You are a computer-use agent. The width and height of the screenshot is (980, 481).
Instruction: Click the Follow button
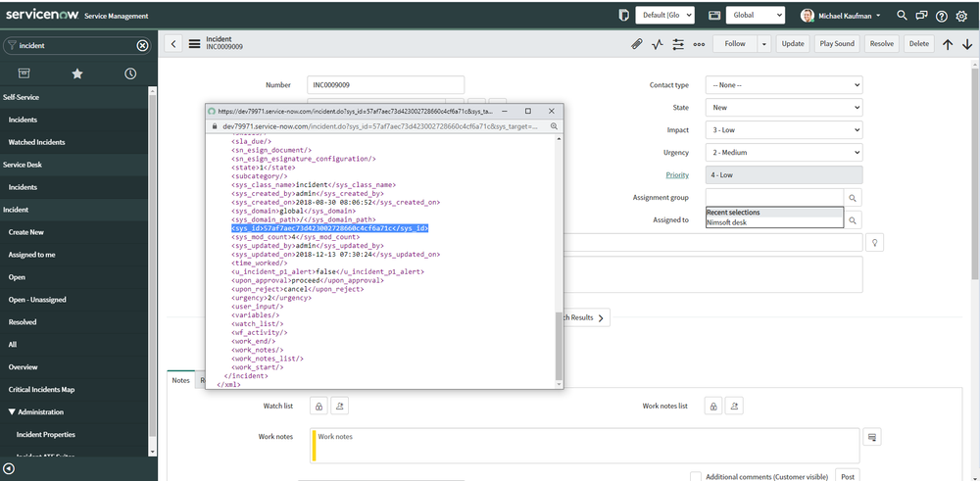click(x=735, y=44)
